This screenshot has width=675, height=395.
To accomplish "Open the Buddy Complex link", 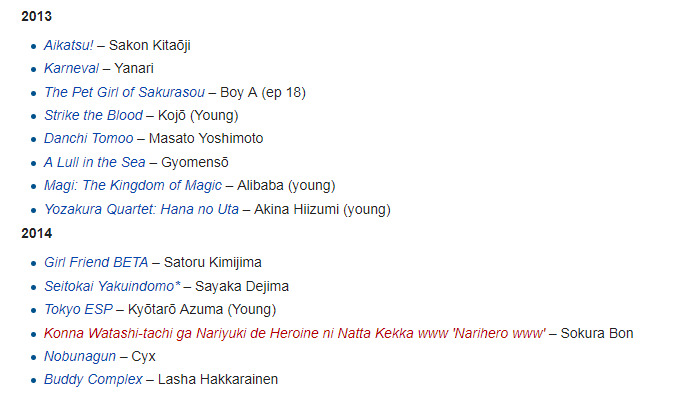I will coord(93,379).
